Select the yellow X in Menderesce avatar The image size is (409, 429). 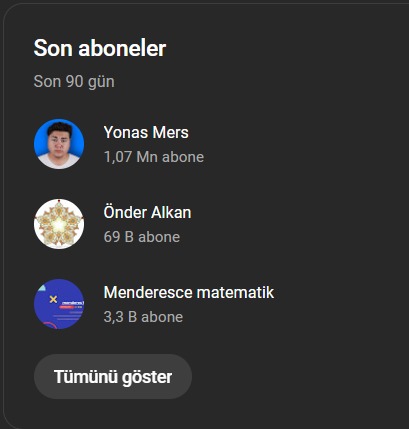[x=53, y=299]
